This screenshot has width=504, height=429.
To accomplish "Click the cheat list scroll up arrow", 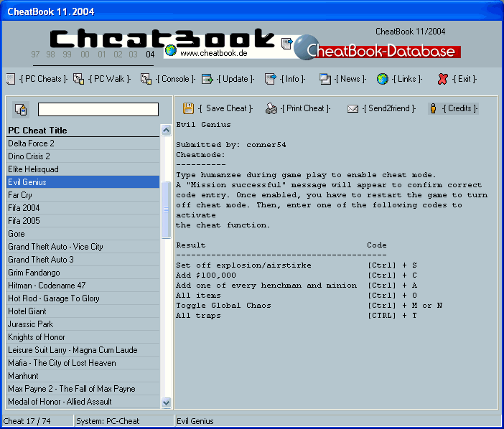I will point(166,131).
